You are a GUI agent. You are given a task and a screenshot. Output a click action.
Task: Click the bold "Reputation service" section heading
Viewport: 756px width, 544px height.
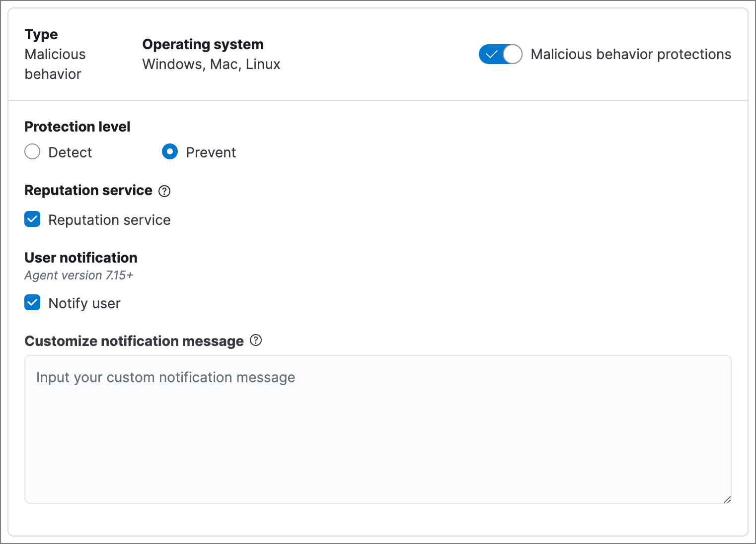coord(88,191)
